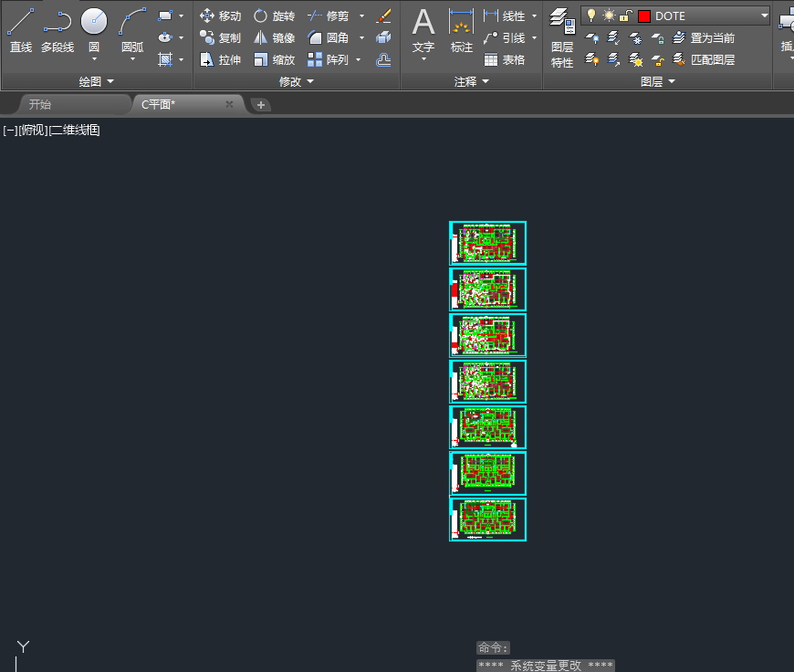Toggle the DOTE layer lock icon
The height and width of the screenshot is (672, 794).
pos(625,16)
